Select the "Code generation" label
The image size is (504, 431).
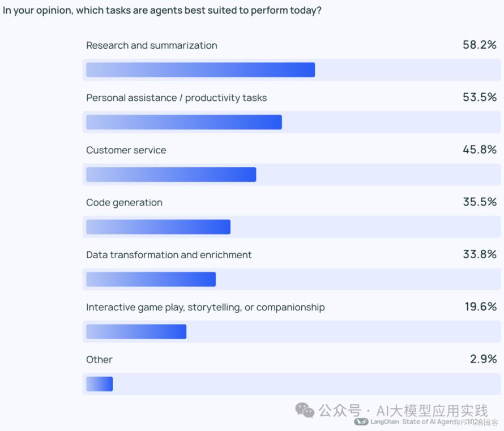124,203
